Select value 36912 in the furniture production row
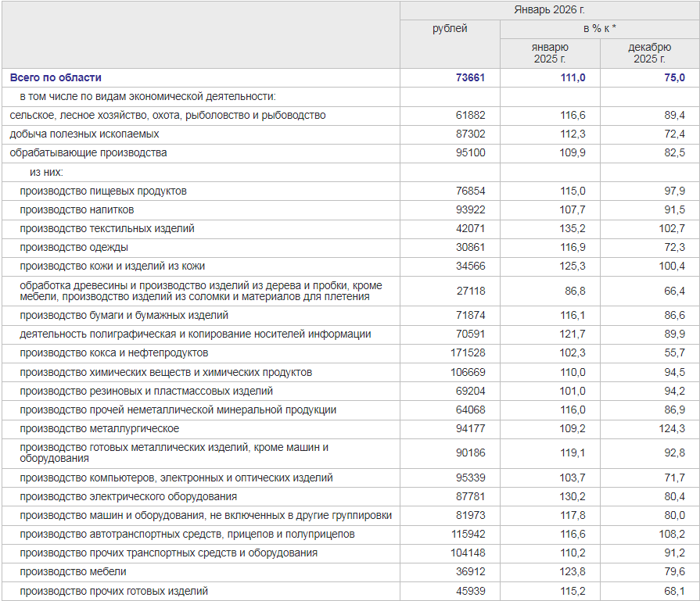Screen dimensions: 700x601 [470, 572]
